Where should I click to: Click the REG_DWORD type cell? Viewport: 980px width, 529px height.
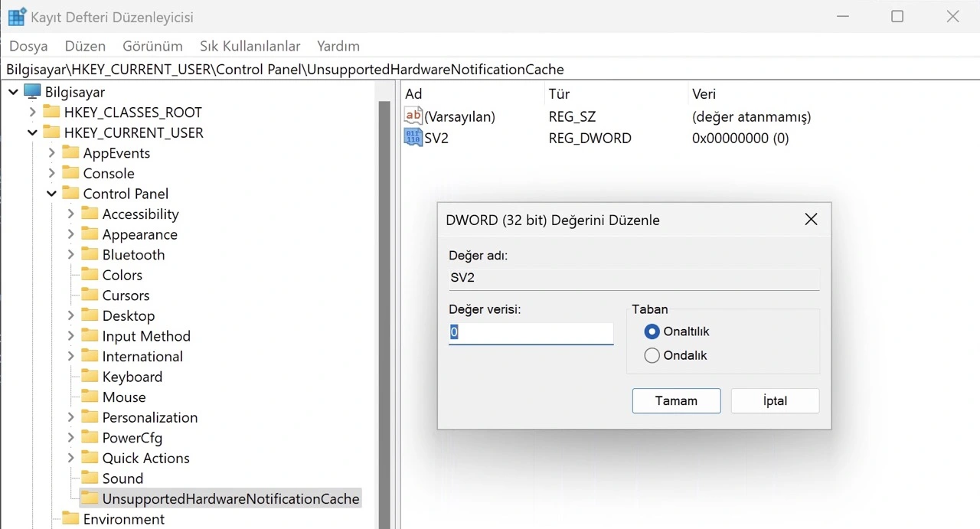point(590,138)
